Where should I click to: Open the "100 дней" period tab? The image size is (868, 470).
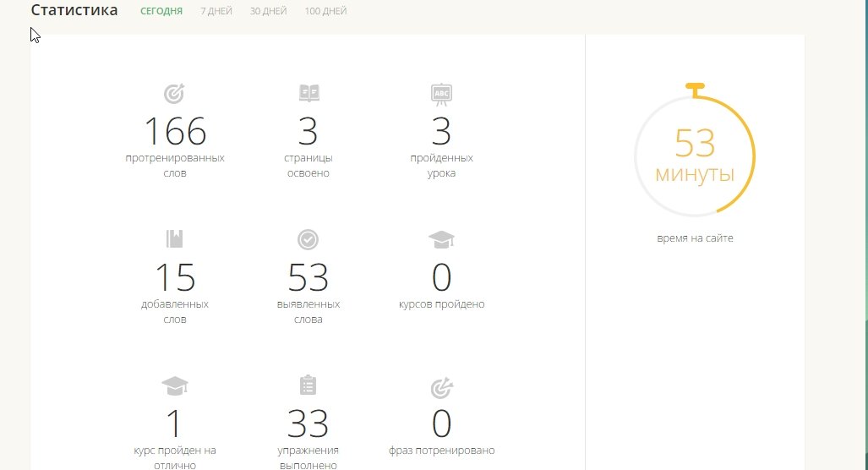pos(325,12)
